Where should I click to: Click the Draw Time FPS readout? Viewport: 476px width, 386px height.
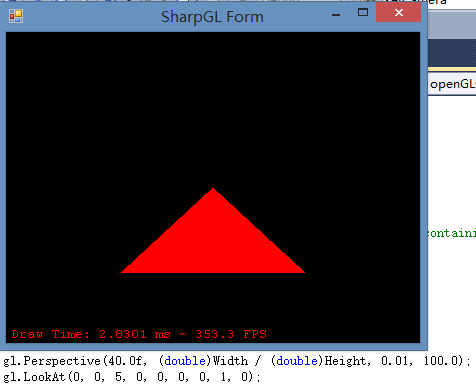pos(139,334)
